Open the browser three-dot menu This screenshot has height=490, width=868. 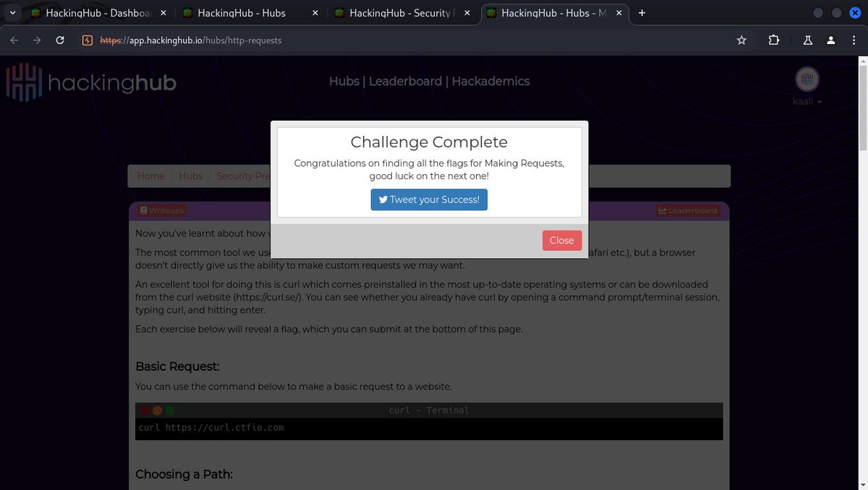pyautogui.click(x=854, y=40)
